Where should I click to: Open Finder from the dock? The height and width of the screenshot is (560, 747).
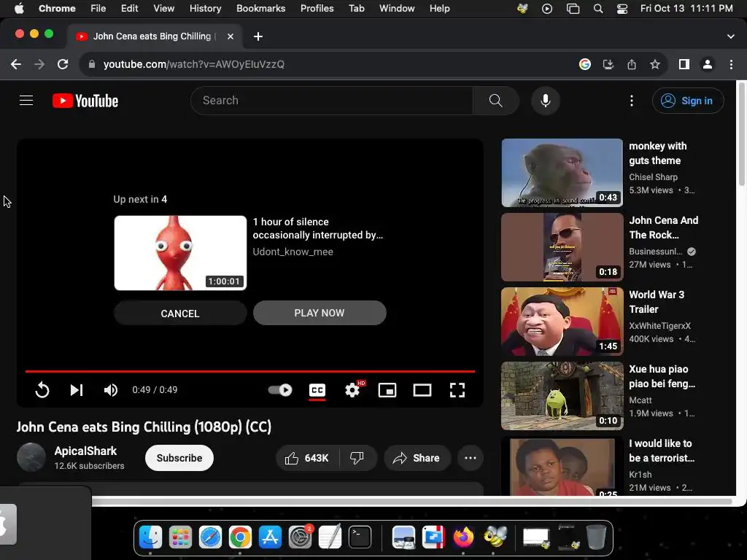(150, 537)
